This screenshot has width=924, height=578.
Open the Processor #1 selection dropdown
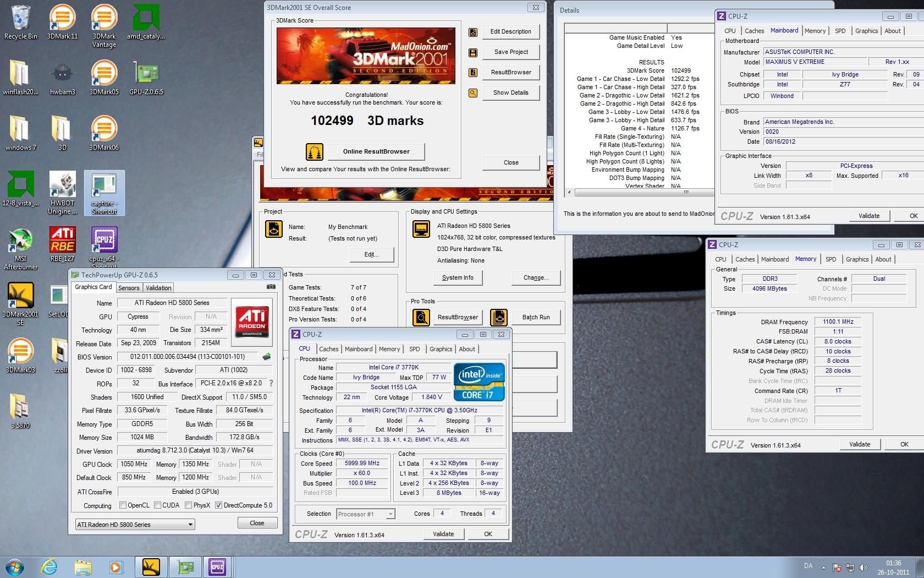click(x=366, y=514)
